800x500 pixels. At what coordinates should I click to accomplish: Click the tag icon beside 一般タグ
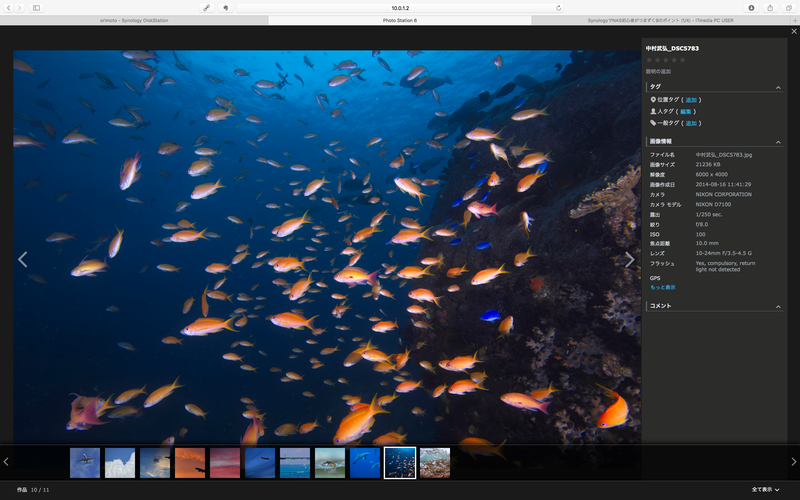(x=653, y=123)
